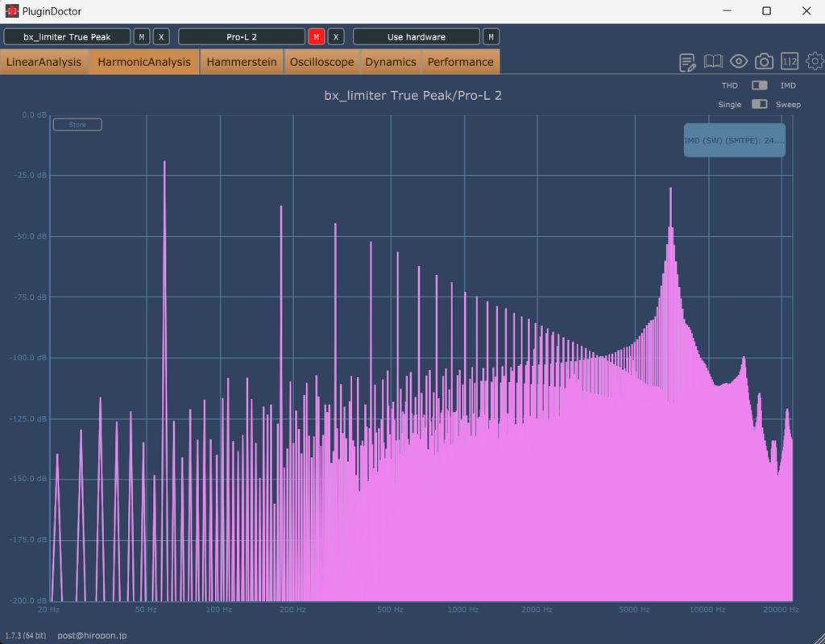Open the Performance tab
Screen dimensions: 825x644
[x=460, y=62]
